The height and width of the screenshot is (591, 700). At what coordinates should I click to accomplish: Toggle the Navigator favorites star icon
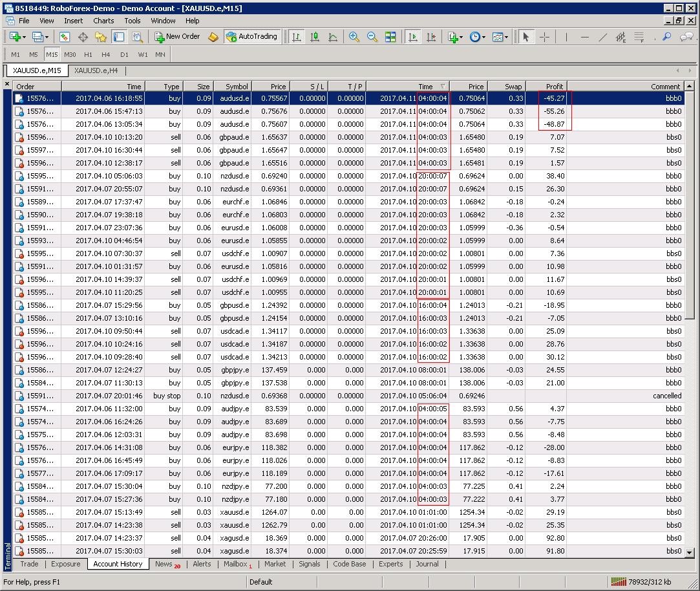pos(100,37)
